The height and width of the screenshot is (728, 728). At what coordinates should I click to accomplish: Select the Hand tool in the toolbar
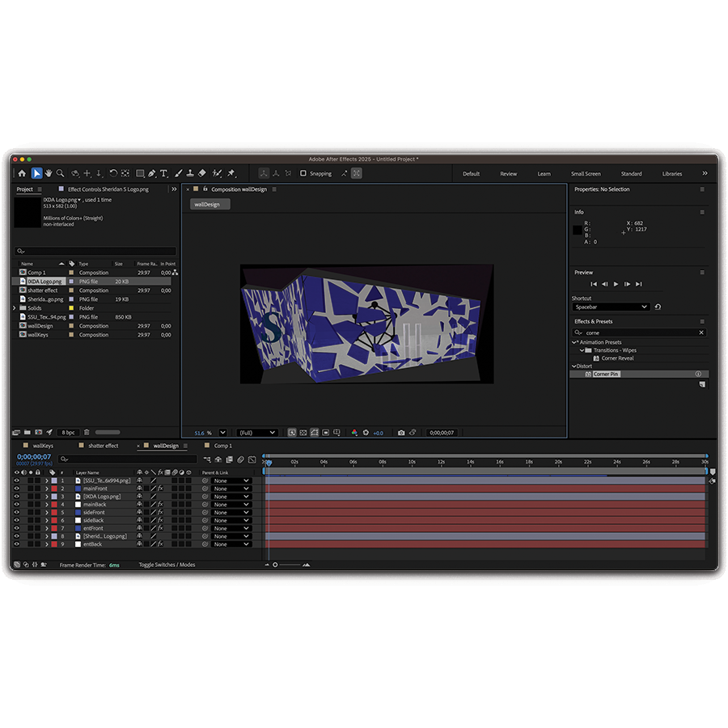pos(48,173)
